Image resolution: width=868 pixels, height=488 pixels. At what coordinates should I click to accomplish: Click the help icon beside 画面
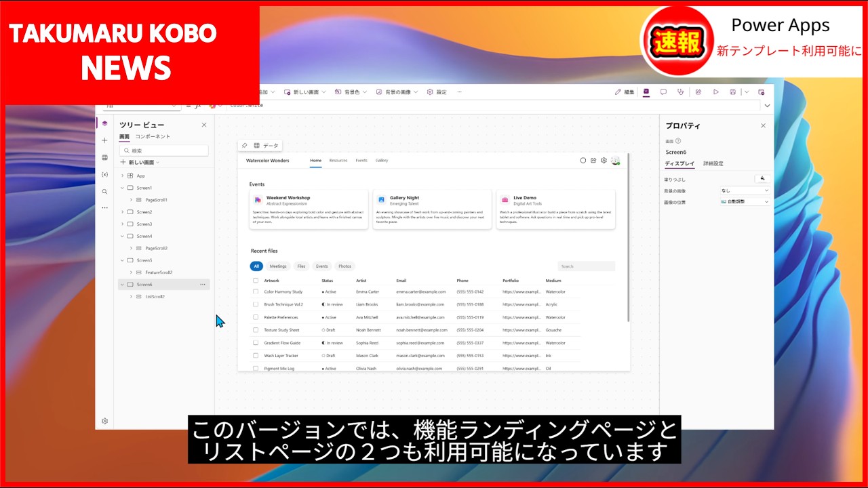[x=678, y=141]
